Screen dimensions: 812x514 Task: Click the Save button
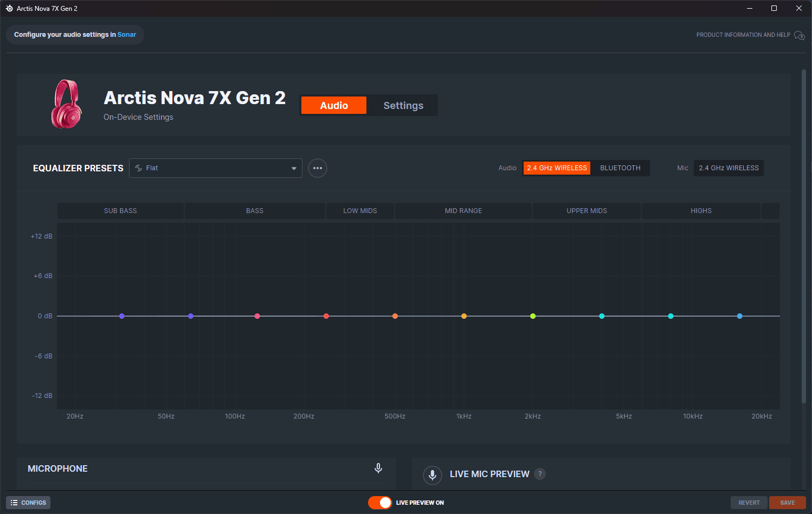[787, 503]
